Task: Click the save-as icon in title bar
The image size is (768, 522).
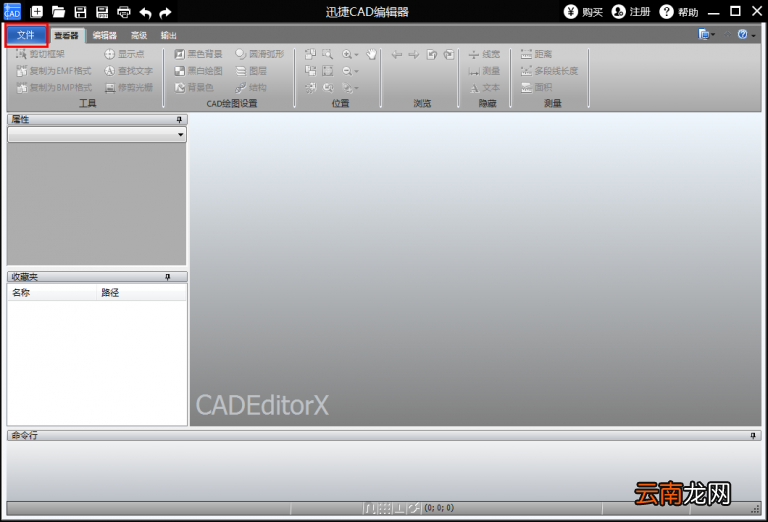Action: point(102,12)
